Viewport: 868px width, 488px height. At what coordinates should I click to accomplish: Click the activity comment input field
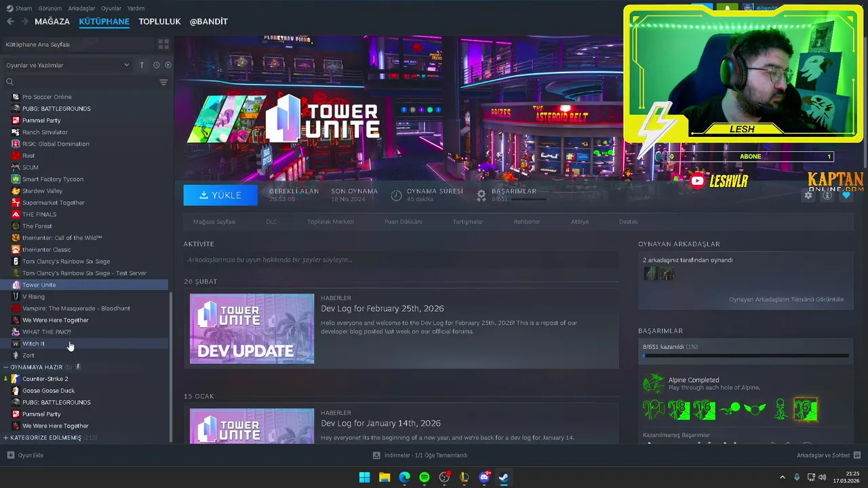point(401,260)
